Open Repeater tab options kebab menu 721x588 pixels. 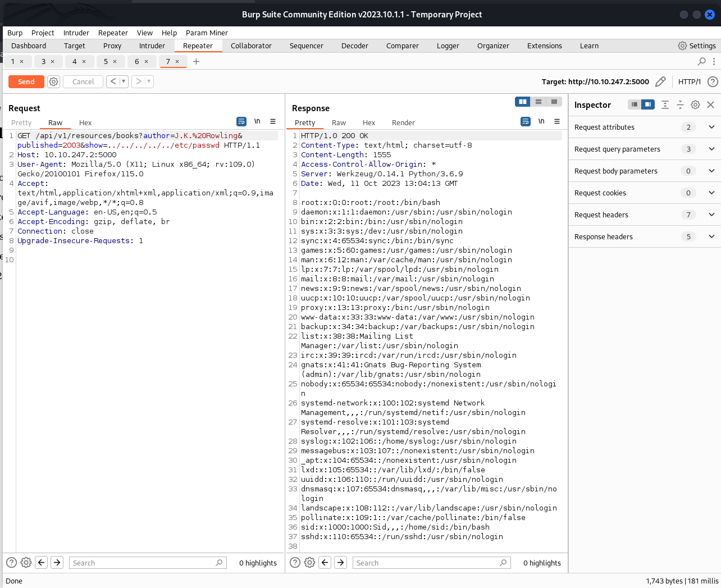[x=714, y=61]
